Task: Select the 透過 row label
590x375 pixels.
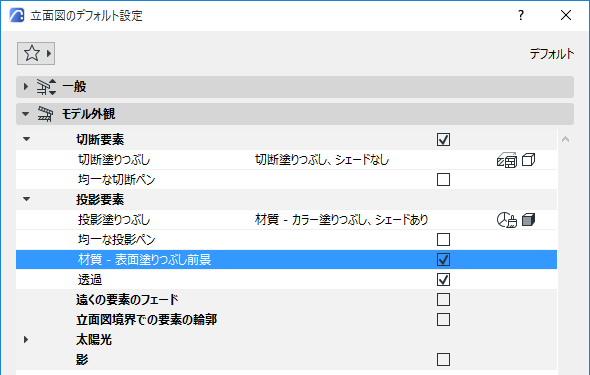Action: coord(90,280)
